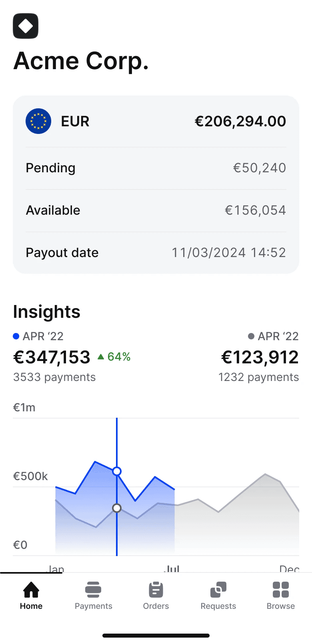The image size is (312, 644).
Task: Open the Browse grid icon
Action: click(281, 590)
